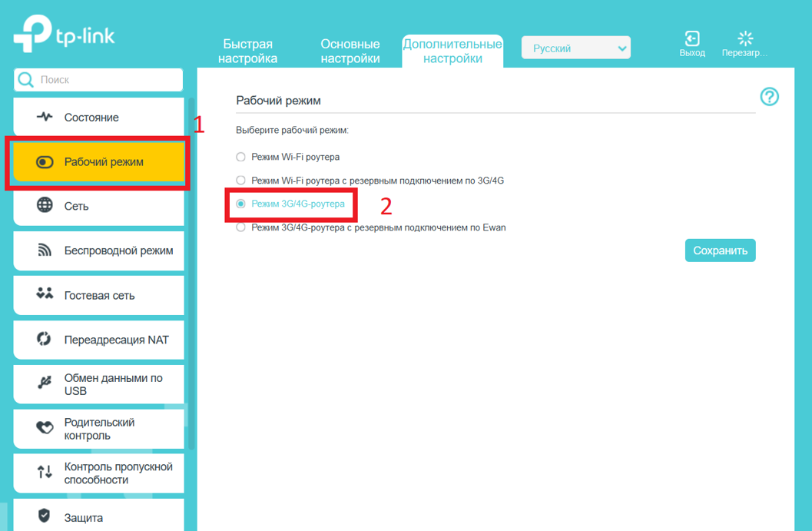
Task: Click the Состояние status pulse icon
Action: [45, 118]
